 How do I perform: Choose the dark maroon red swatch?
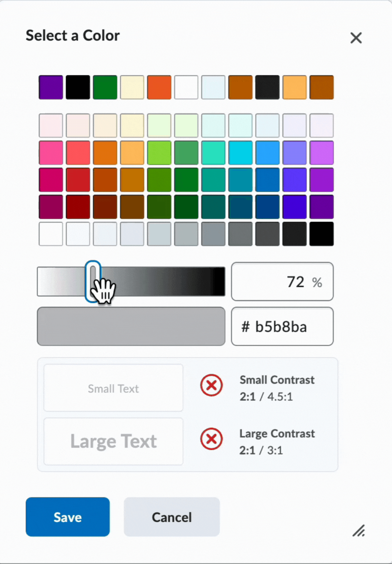(x=78, y=207)
